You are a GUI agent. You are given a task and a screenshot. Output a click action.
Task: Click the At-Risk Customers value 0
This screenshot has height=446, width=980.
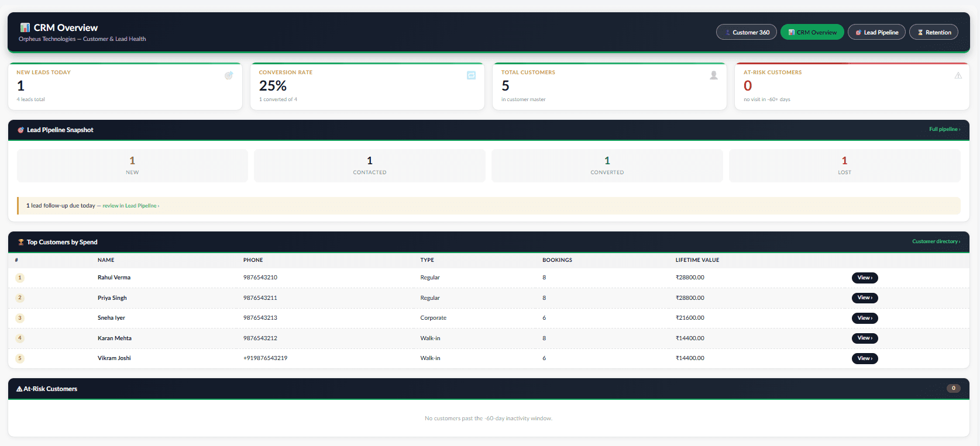tap(748, 86)
